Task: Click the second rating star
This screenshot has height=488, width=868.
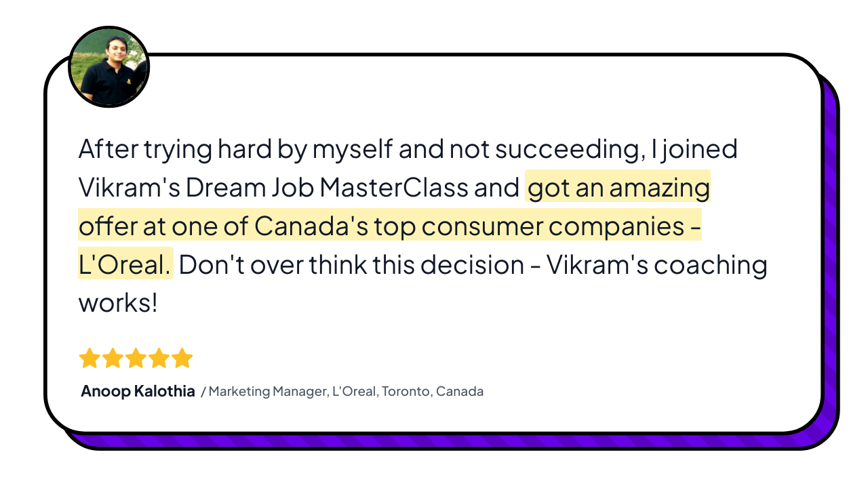Action: click(113, 359)
